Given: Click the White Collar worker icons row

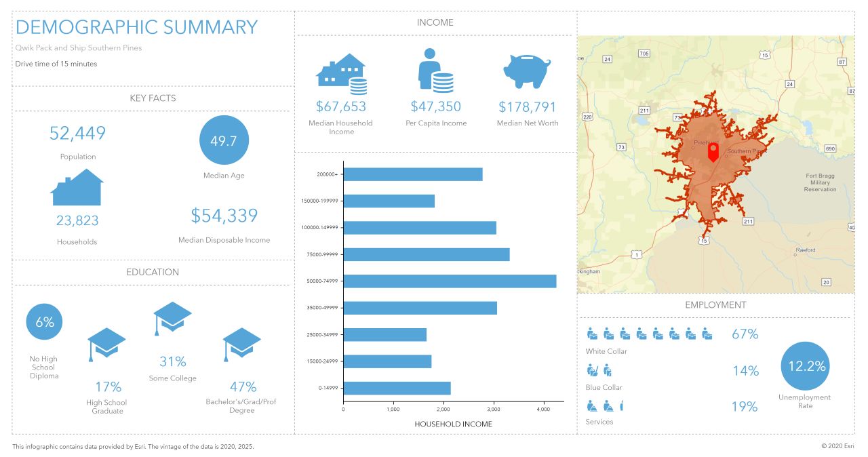Looking at the screenshot, I should pos(649,334).
